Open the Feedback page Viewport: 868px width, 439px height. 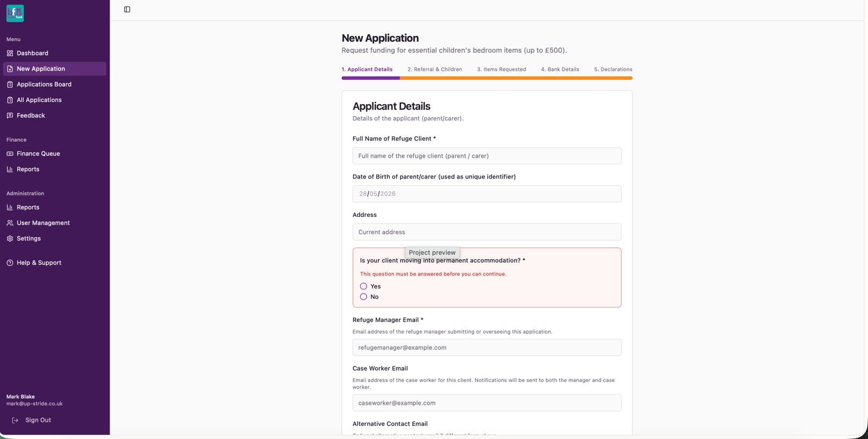pos(54,116)
